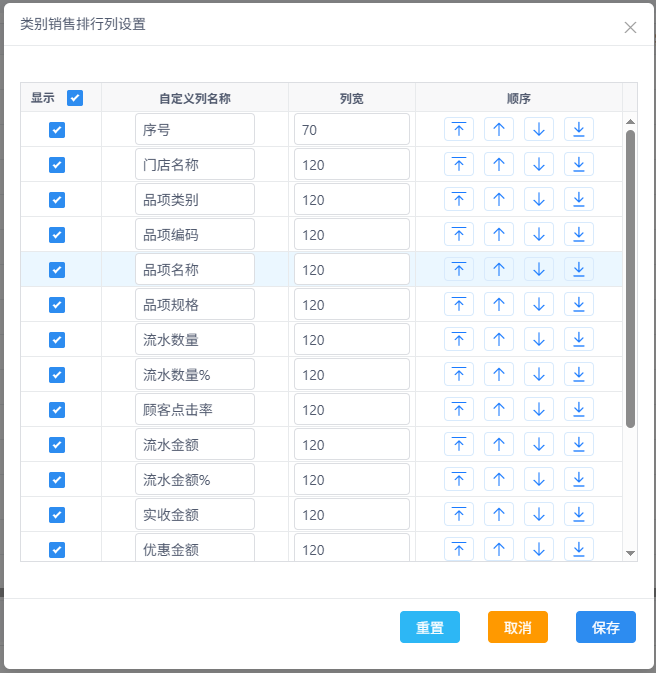The width and height of the screenshot is (656, 673).
Task: Edit the 门店名称 column name field
Action: pos(195,164)
